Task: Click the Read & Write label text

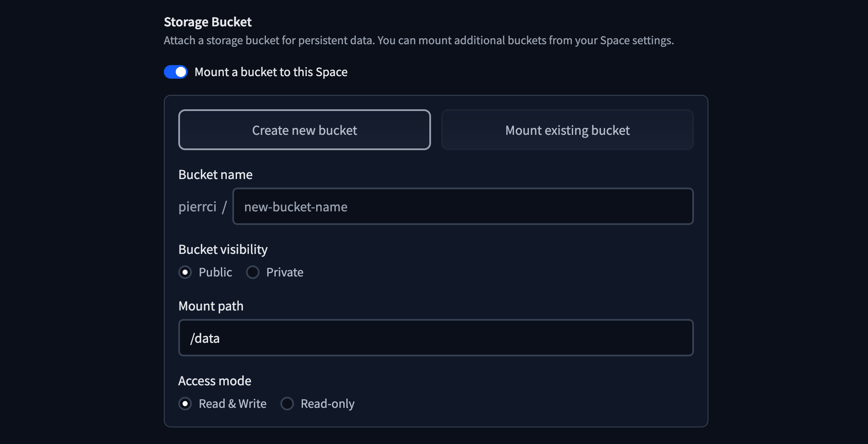Action: [232, 404]
